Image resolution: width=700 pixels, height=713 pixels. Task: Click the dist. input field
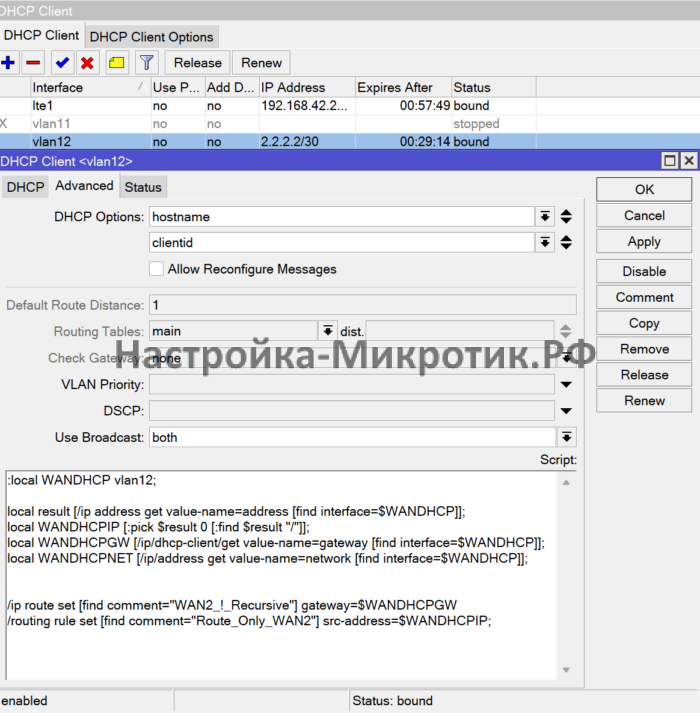point(460,331)
